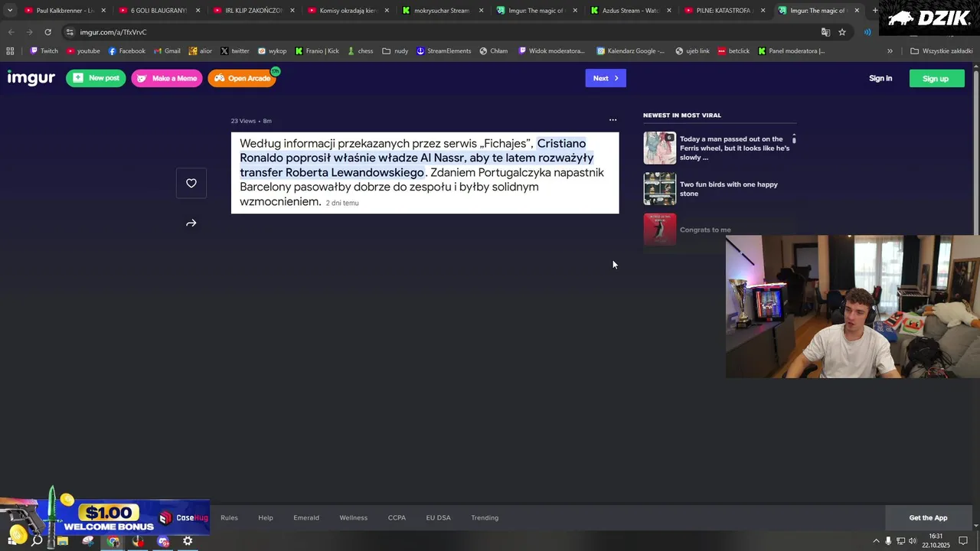Image resolution: width=980 pixels, height=551 pixels.
Task: Switch to the Azdus Stream tab
Action: 629,11
